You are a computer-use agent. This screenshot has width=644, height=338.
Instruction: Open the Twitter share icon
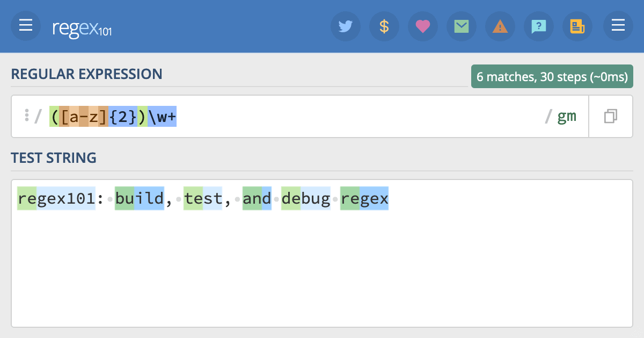click(346, 26)
